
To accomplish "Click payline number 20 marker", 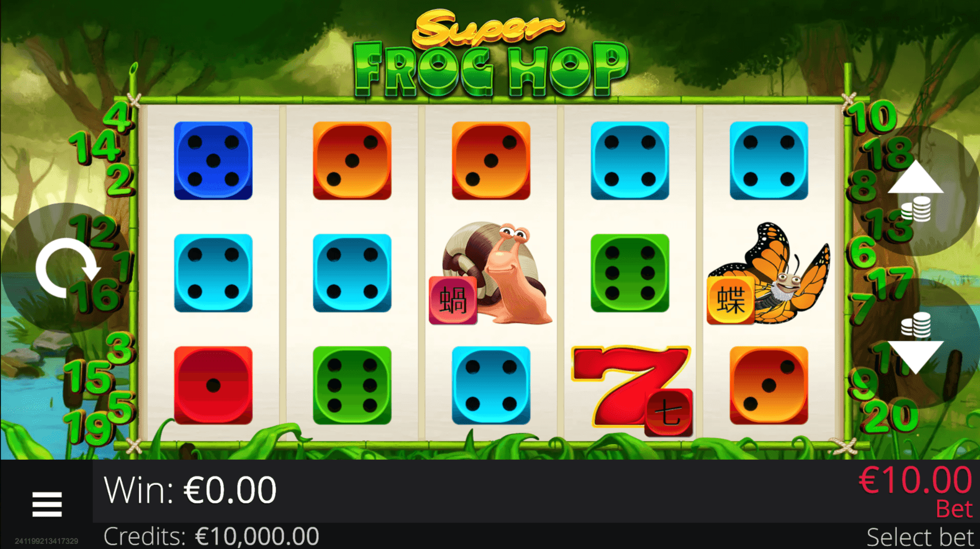I will [x=891, y=416].
